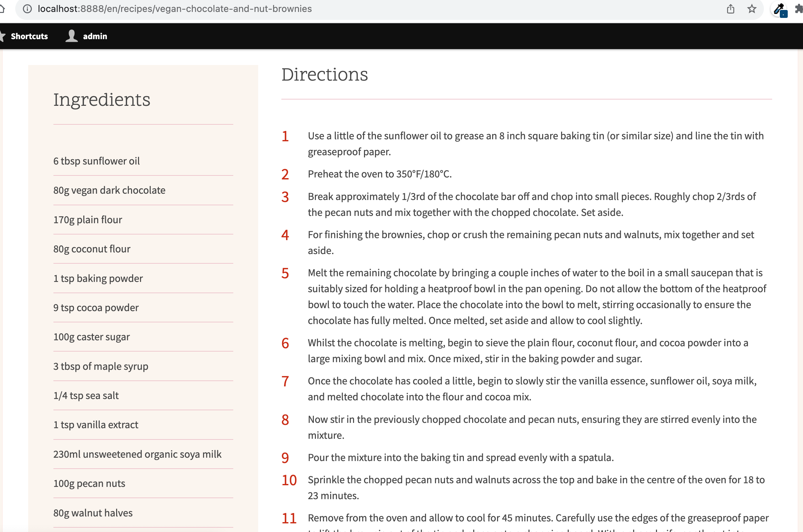Open the admin account menu

click(95, 36)
